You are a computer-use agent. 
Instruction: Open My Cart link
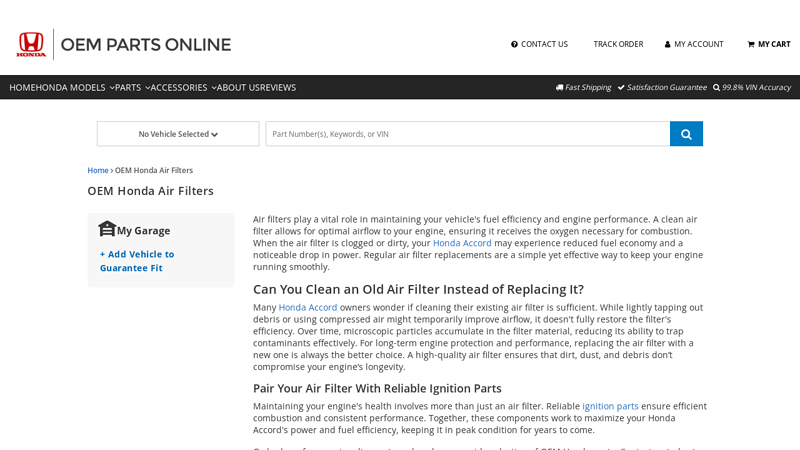pos(774,44)
